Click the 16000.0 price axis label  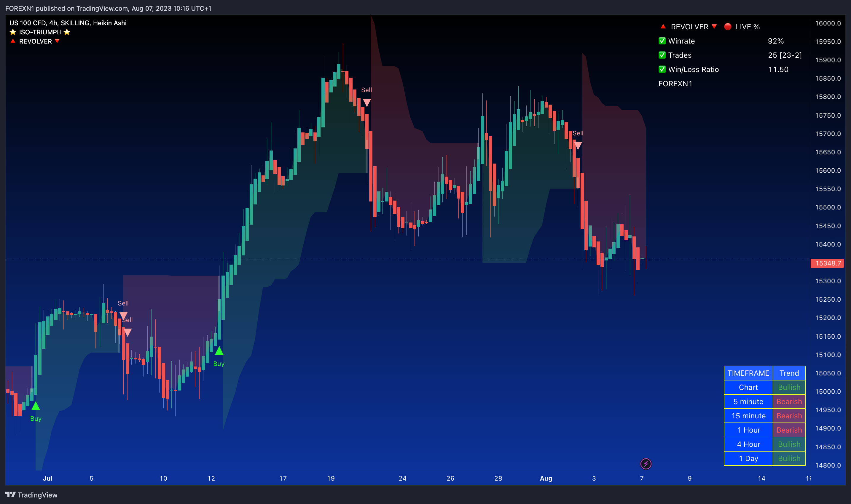(828, 23)
